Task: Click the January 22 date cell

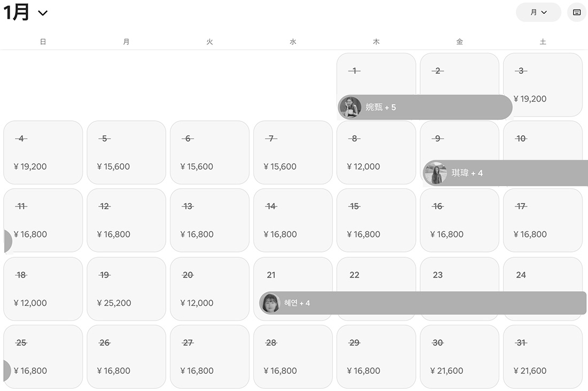Action: 376,276
